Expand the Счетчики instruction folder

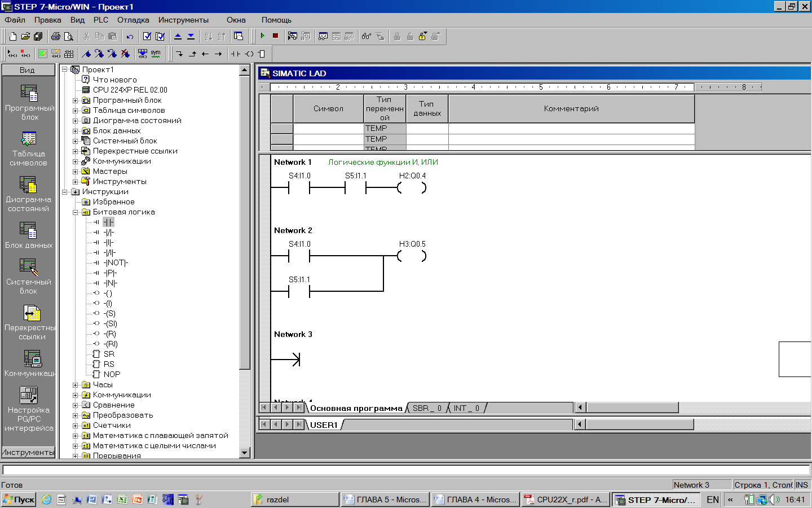75,426
